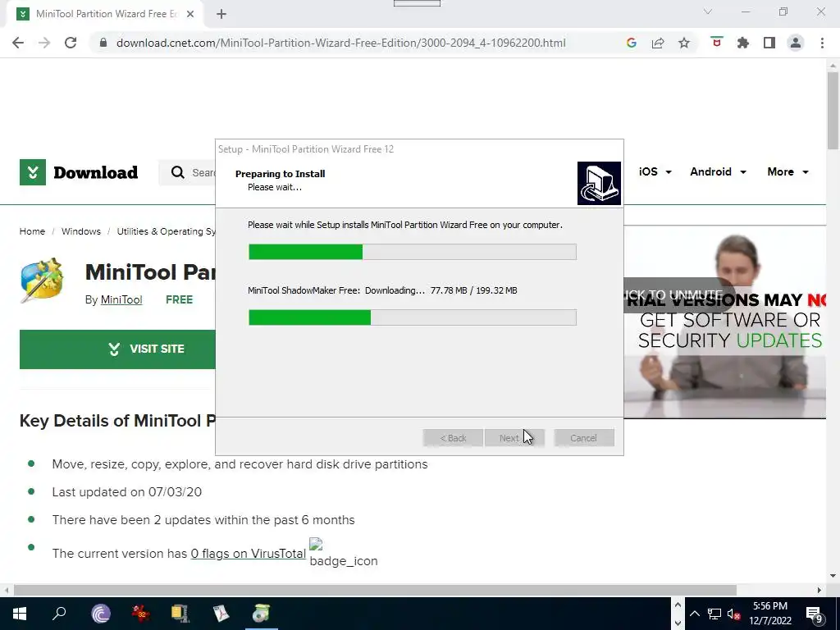Show hidden system tray icons
Viewport: 840px width, 630px height.
coord(694,614)
